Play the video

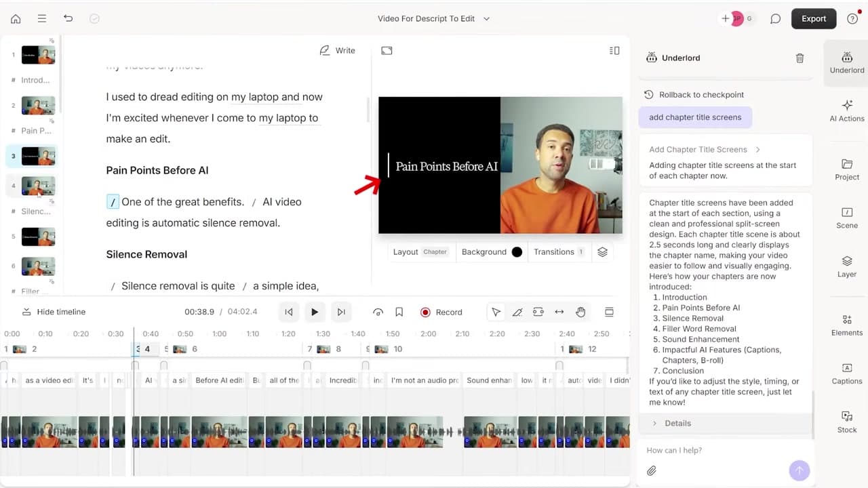click(x=315, y=312)
